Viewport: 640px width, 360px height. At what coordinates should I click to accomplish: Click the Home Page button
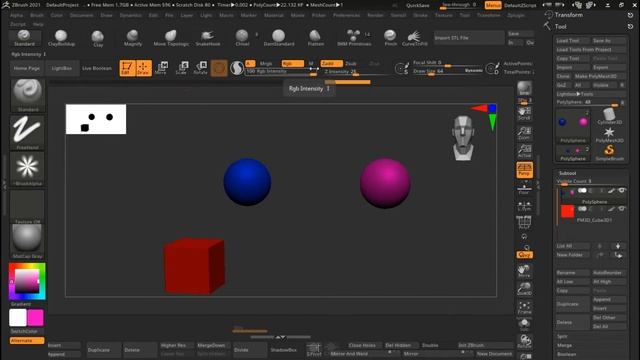(27, 68)
